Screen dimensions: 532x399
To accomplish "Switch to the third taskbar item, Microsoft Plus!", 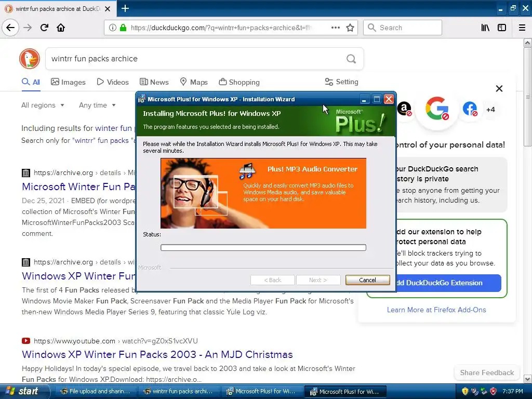I will pyautogui.click(x=262, y=391).
